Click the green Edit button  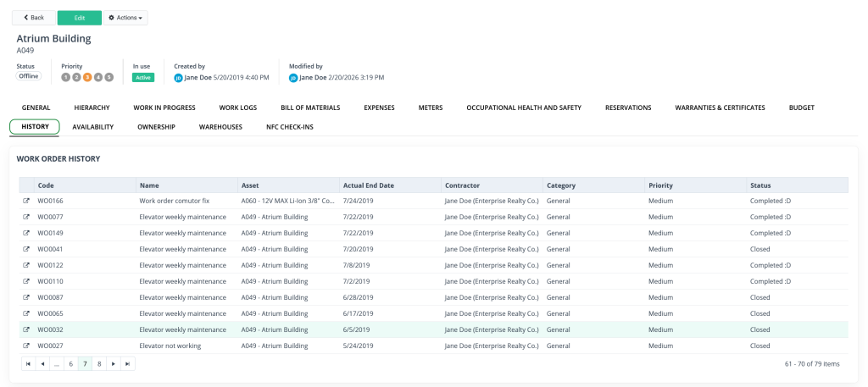(80, 18)
